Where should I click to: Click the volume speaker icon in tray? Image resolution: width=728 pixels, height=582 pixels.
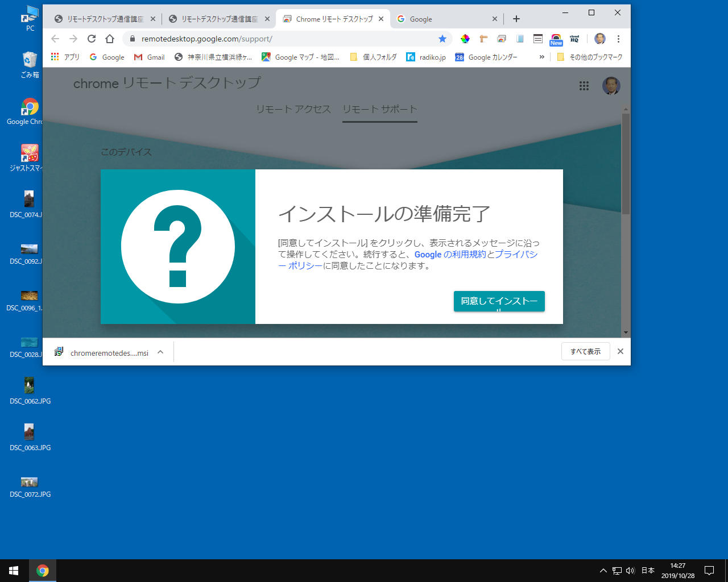point(630,571)
